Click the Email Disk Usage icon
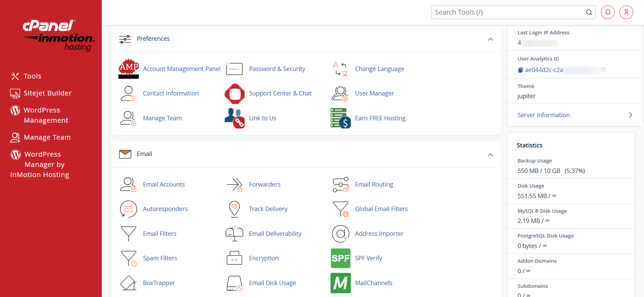This screenshot has width=644, height=297. [x=234, y=283]
